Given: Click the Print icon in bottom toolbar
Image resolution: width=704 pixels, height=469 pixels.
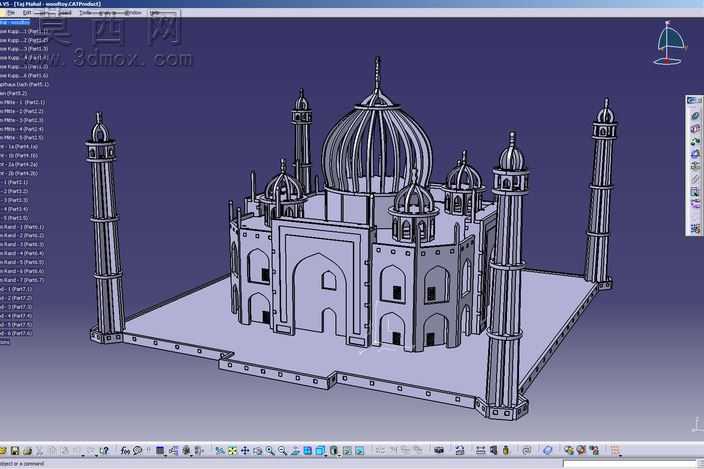Looking at the screenshot, I should tap(27, 451).
